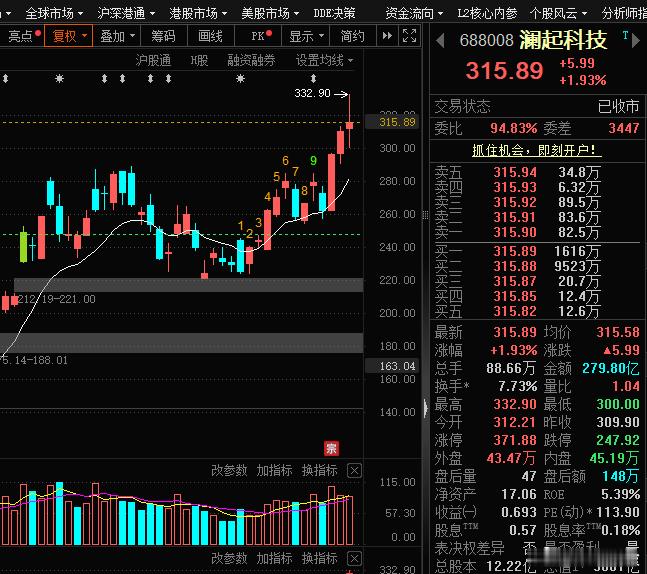Screen dimensions: 647x574
Task: Open 设置均线 moving average settings
Action: point(324,61)
